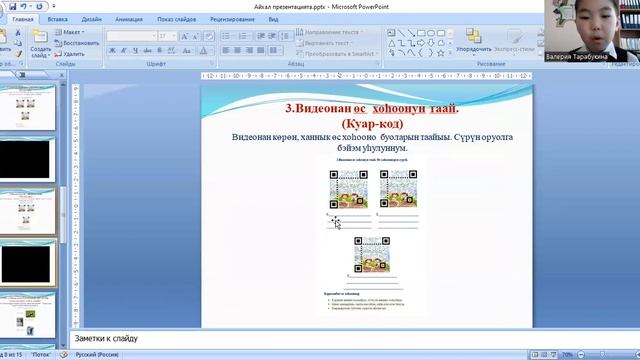Open the Показ слайдов tab
Image resolution: width=640 pixels, height=360 pixels.
(176, 19)
